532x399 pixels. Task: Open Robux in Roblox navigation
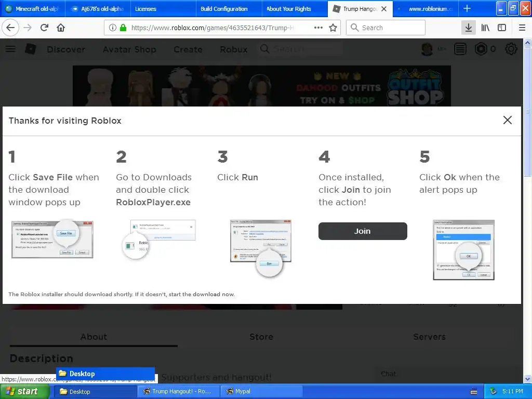[233, 49]
